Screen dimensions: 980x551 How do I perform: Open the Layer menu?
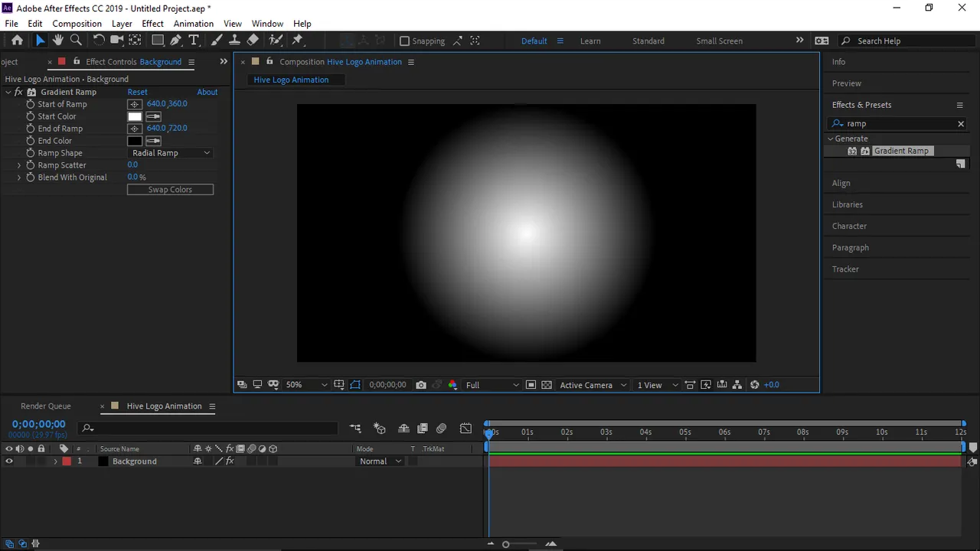pos(122,24)
